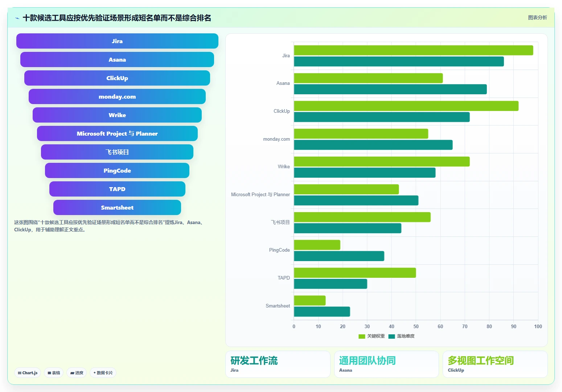Click TAPD's teal chart bar
562x392 pixels.
click(331, 284)
